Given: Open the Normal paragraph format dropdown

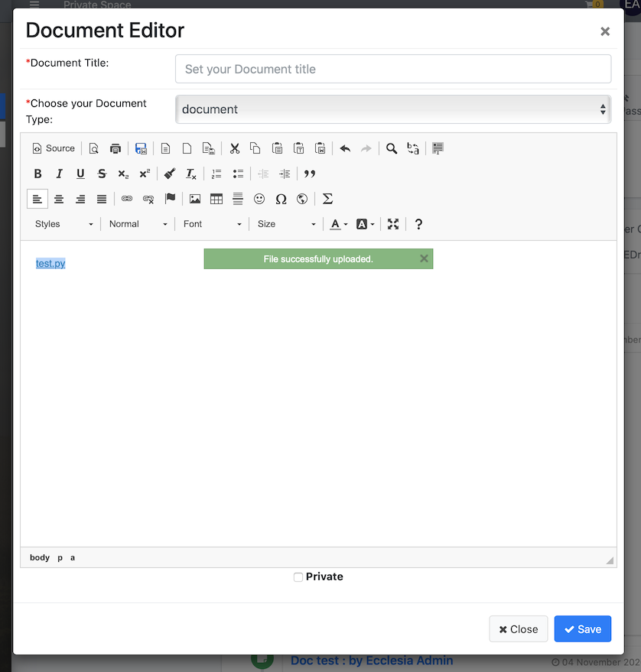Looking at the screenshot, I should (138, 224).
